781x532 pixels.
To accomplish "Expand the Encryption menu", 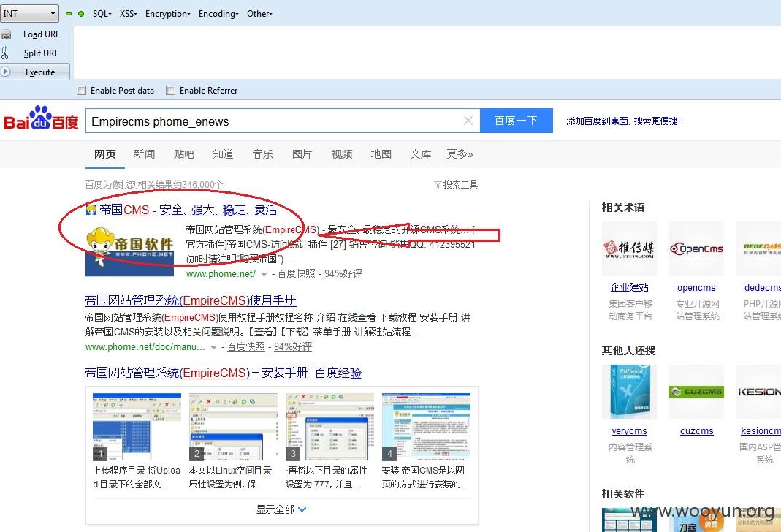I will click(x=168, y=14).
